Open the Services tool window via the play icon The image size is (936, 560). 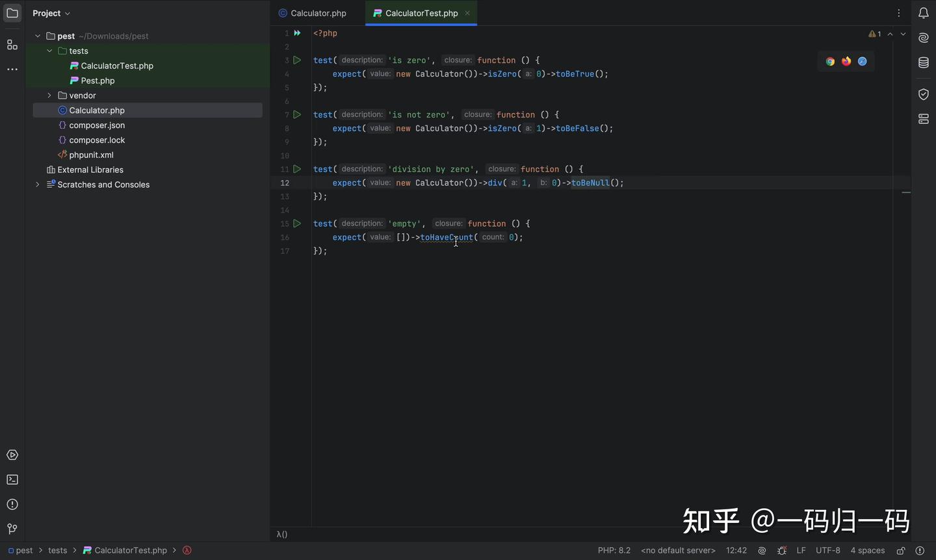(12, 455)
